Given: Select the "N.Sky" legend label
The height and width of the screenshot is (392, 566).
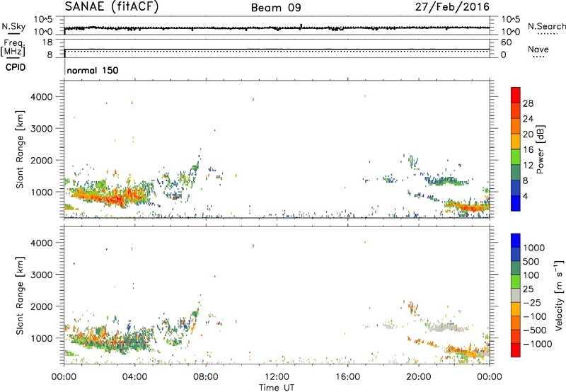Looking at the screenshot, I should click(x=13, y=26).
